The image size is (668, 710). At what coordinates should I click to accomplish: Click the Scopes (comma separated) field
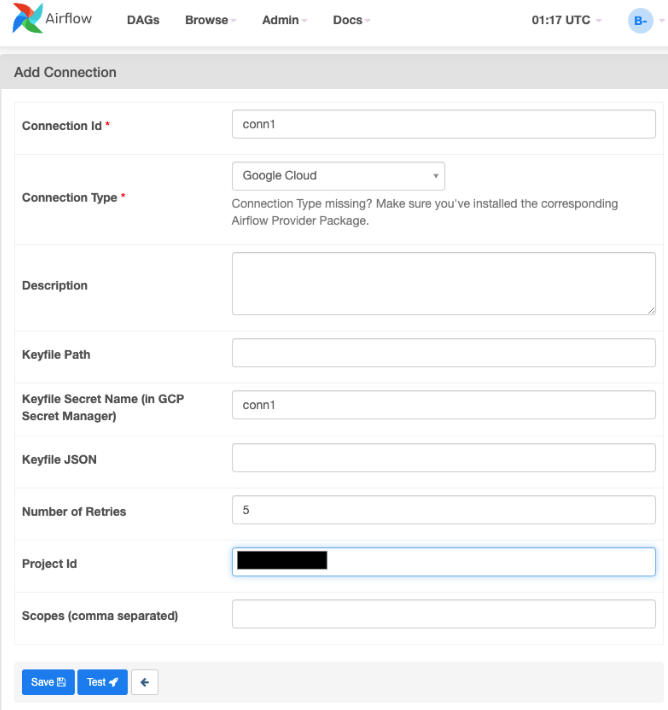click(x=443, y=614)
